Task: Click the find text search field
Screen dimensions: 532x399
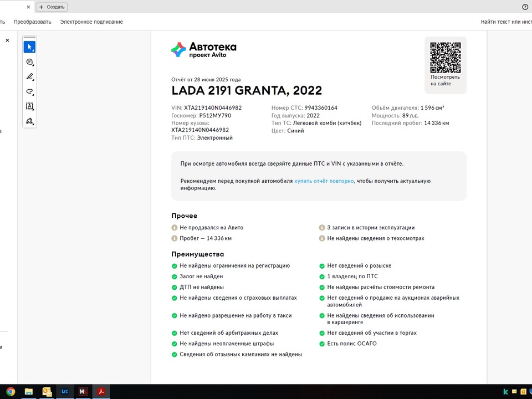Action: click(x=506, y=22)
